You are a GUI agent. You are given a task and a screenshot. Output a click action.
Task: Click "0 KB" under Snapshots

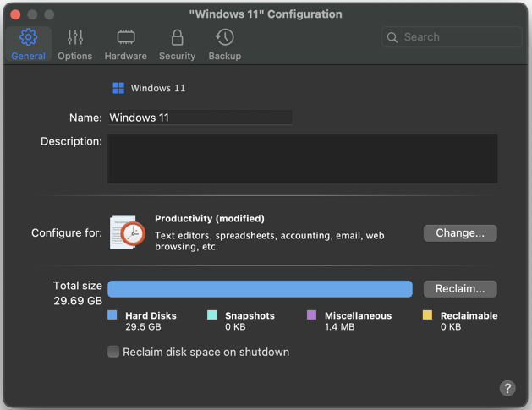coord(235,327)
